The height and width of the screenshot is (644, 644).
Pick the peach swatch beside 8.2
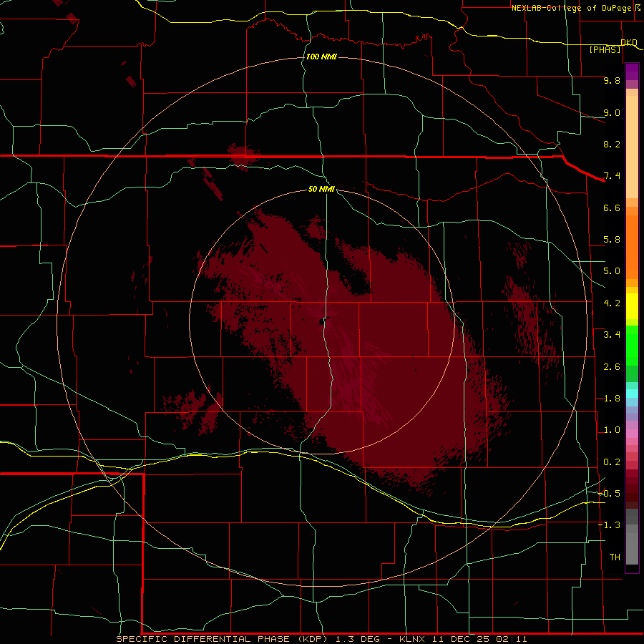click(x=632, y=147)
